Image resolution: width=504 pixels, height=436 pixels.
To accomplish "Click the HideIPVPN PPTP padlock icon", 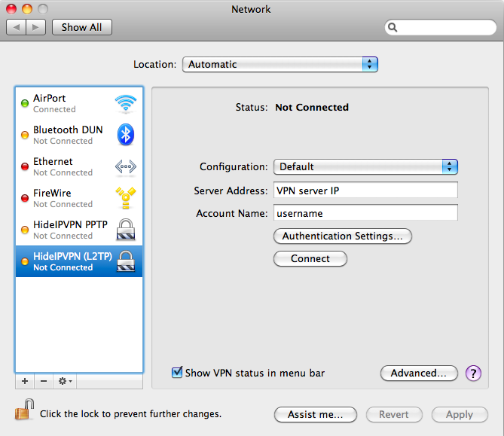I will tap(126, 230).
